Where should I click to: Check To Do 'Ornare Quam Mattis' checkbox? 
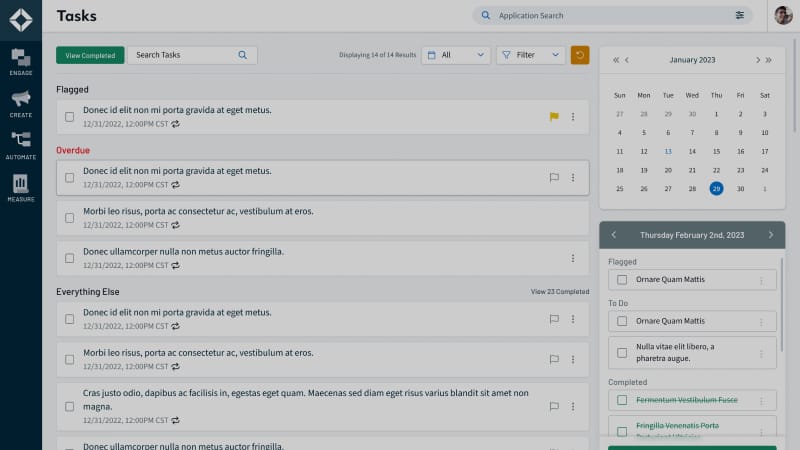[x=622, y=321]
